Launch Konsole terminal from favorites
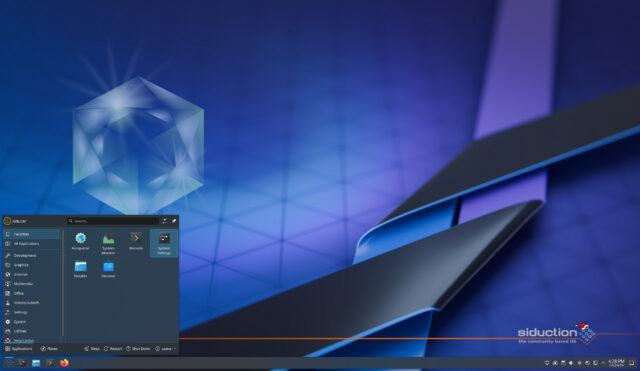 136,242
